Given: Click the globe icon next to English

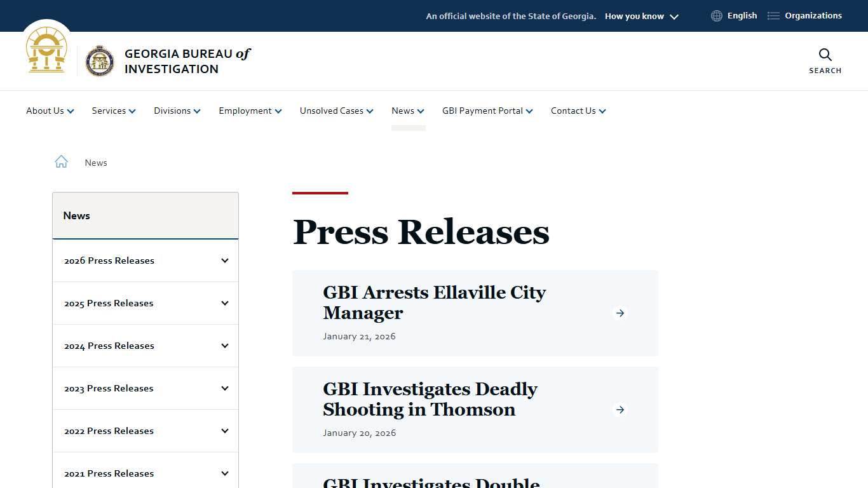Looking at the screenshot, I should point(716,15).
